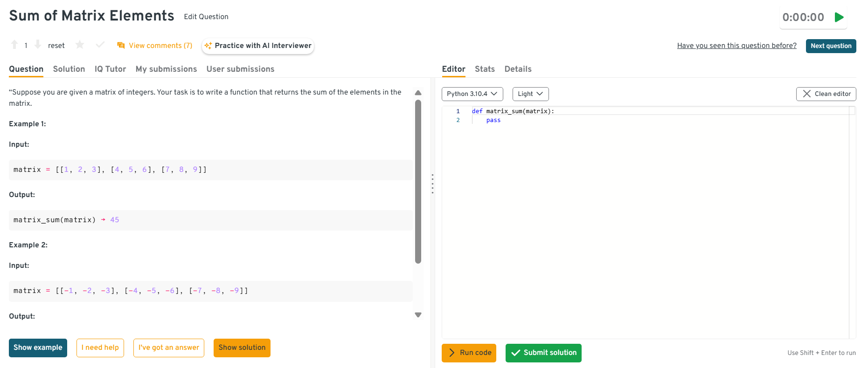Start the timer with the green play icon
Screen dimensions: 868x368
tap(839, 17)
